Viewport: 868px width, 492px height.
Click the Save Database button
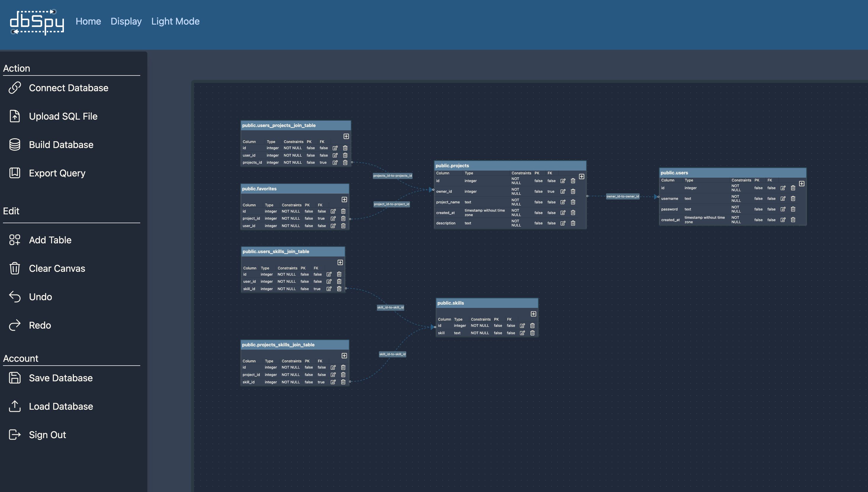coord(61,378)
